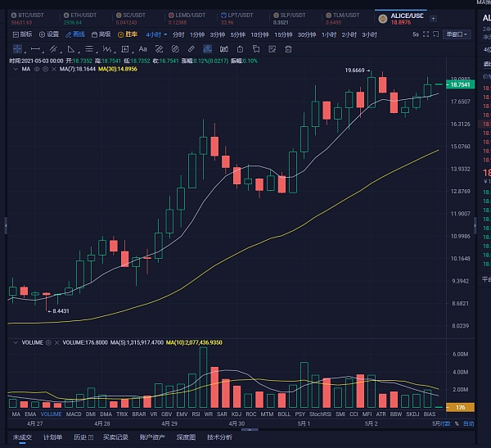Select the horizontal line drawing tool
The image size is (491, 448).
[x=35, y=49]
